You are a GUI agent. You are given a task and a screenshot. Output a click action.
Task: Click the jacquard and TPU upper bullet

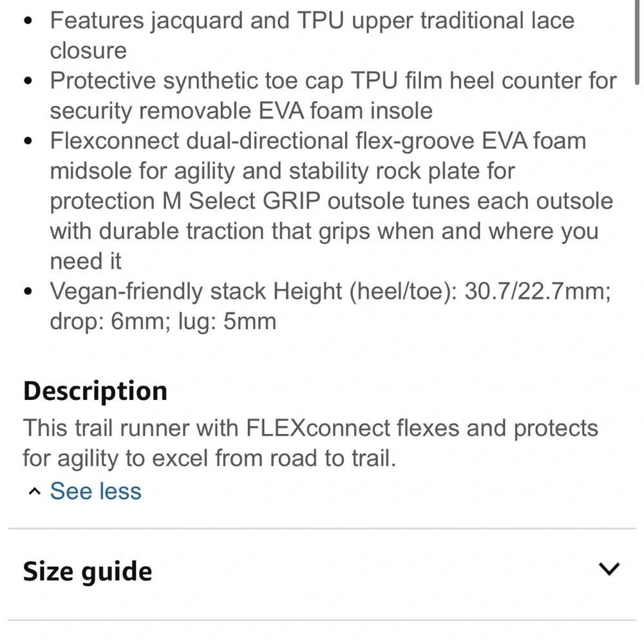click(312, 35)
